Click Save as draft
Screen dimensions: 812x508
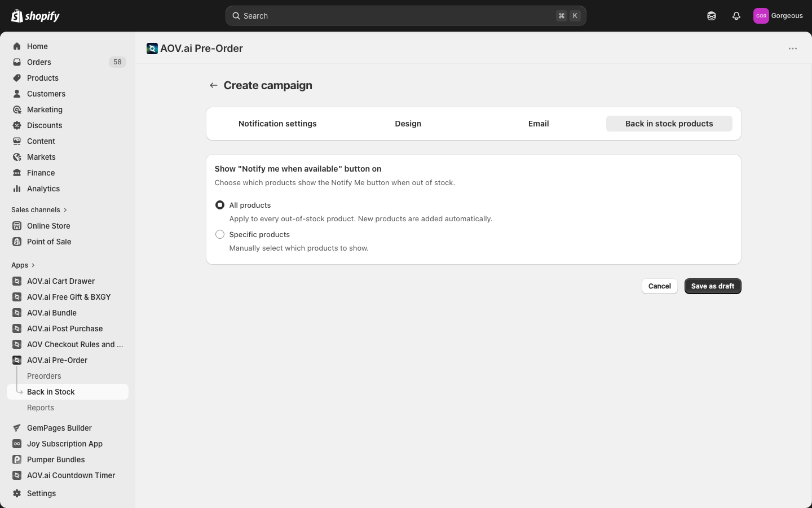713,286
